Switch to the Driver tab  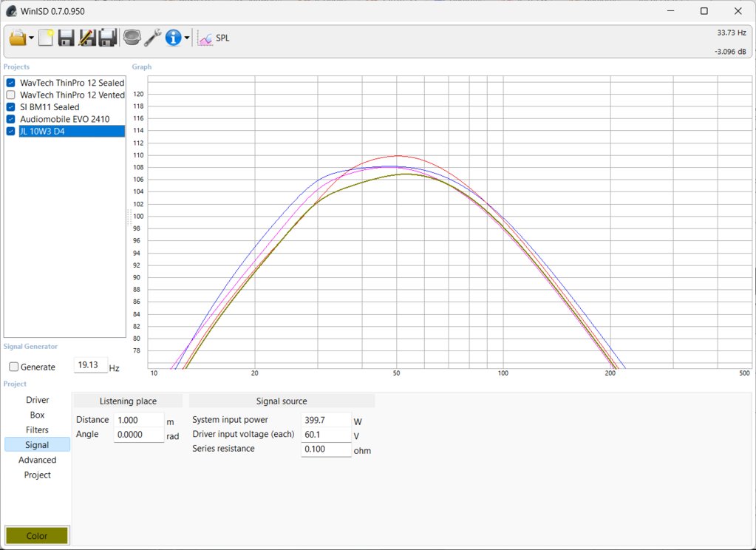38,400
